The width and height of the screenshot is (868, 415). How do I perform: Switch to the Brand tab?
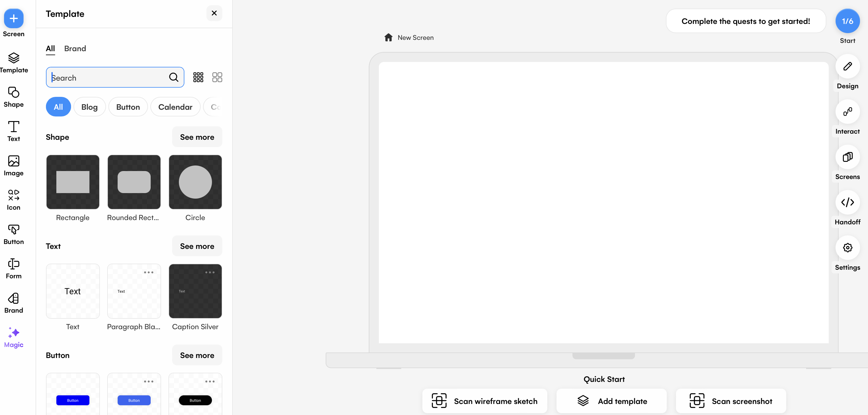click(75, 48)
